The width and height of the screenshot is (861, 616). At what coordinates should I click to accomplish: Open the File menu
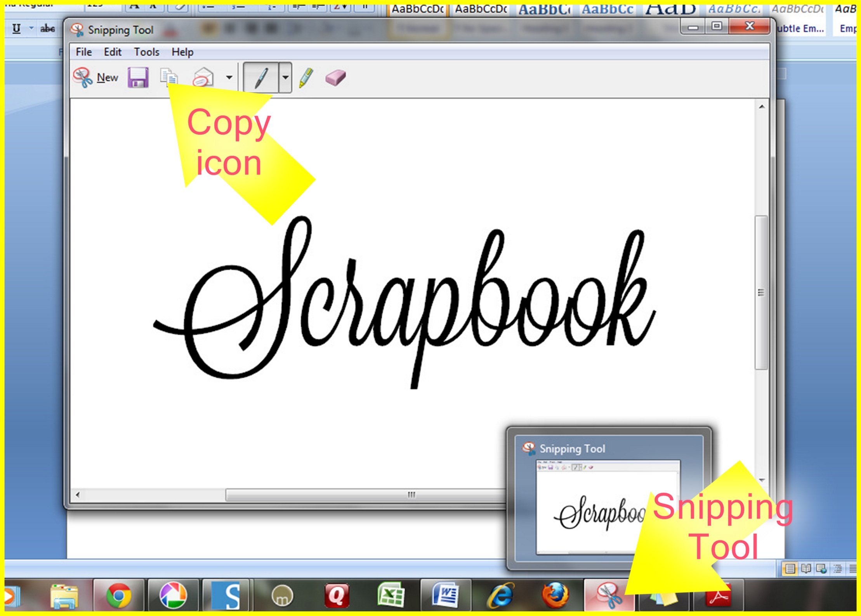pos(83,52)
